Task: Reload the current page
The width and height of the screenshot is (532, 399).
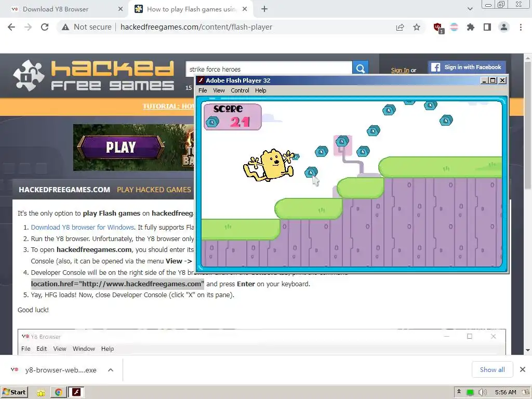Action: pyautogui.click(x=45, y=27)
